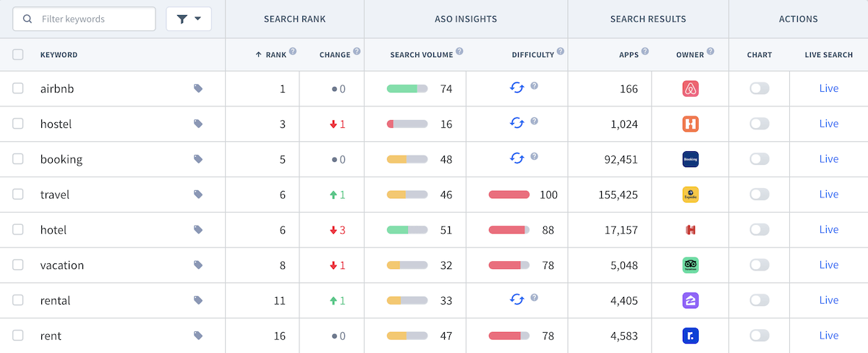Click the 155,425 apps count
868x353 pixels.
pos(618,195)
